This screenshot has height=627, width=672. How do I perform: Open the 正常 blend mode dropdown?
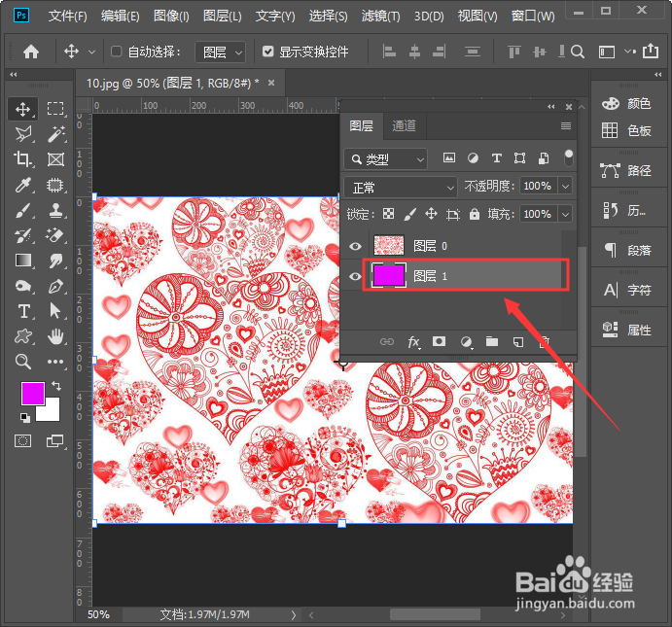[401, 188]
